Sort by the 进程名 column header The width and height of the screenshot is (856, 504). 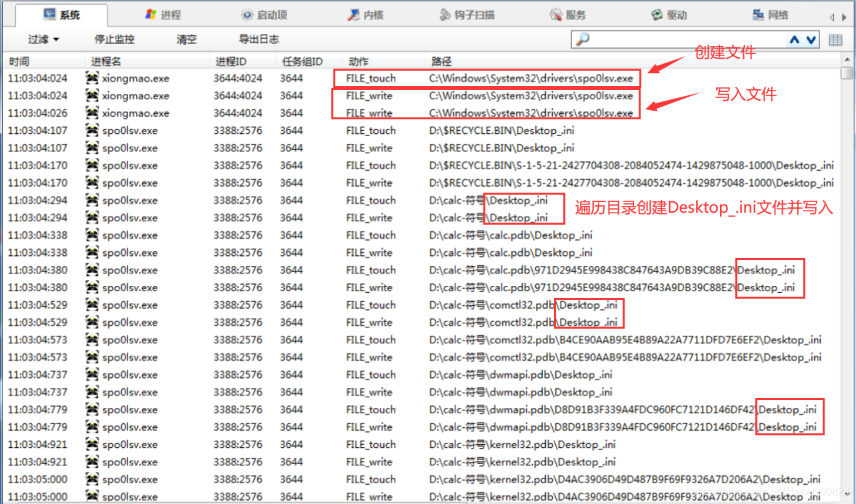pos(147,61)
